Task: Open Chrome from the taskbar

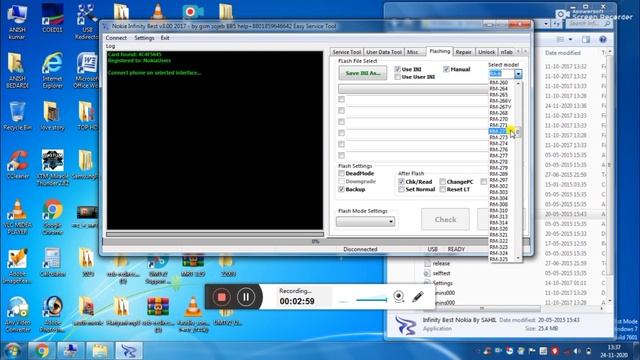Action: (42, 351)
